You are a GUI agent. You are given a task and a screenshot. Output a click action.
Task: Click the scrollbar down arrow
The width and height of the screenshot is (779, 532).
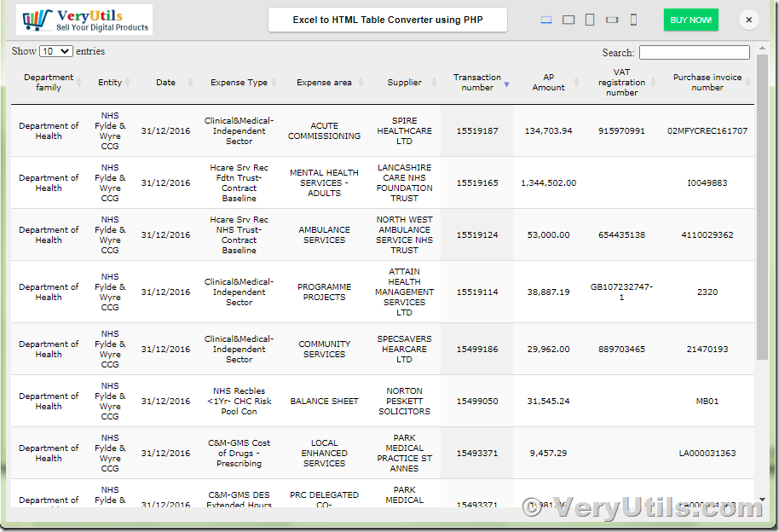pos(762,500)
